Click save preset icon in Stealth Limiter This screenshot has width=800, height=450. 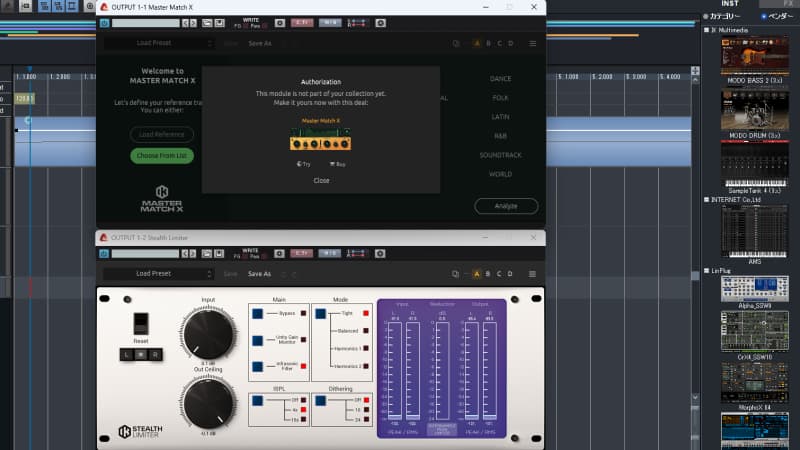click(219, 254)
